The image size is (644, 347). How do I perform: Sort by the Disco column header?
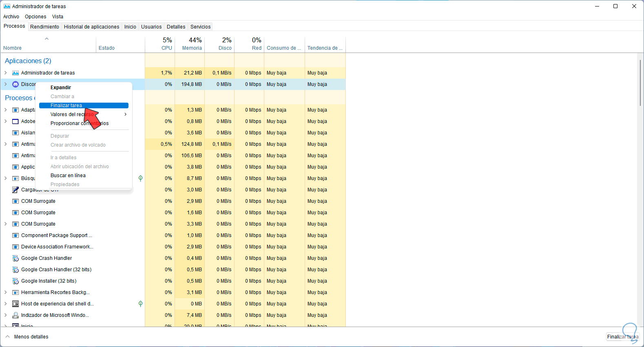tap(219, 44)
